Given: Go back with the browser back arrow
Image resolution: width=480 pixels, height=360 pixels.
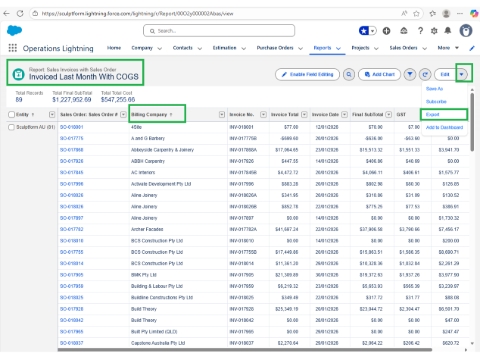Looking at the screenshot, I should pyautogui.click(x=6, y=14).
